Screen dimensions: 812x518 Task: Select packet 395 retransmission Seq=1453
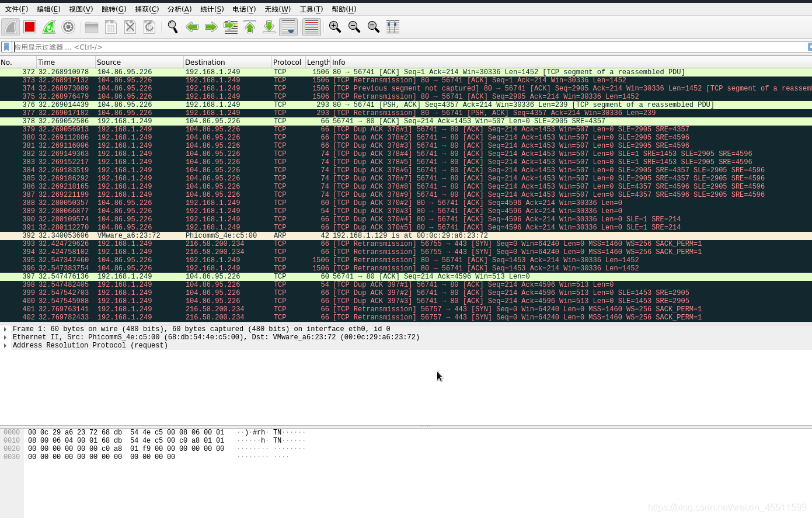tap(406, 260)
